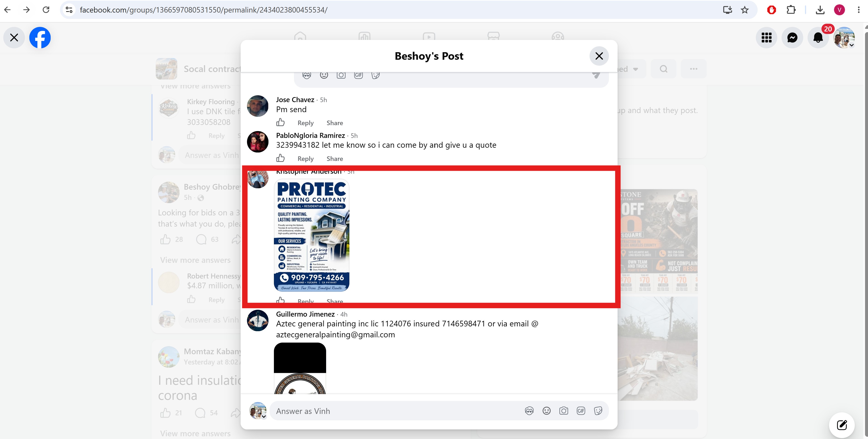Open PabloNgloria Ramirez's profile name
868x439 pixels.
tap(310, 135)
